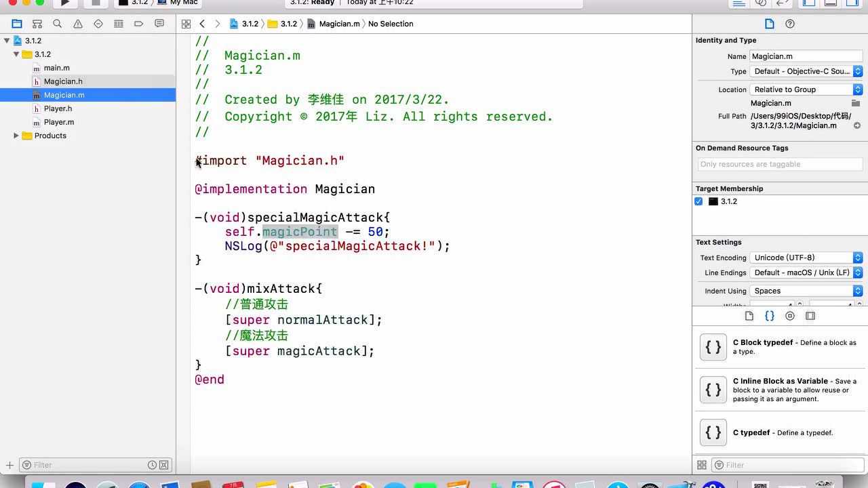The width and height of the screenshot is (868, 488).
Task: Stop the running task
Action: coord(96,3)
